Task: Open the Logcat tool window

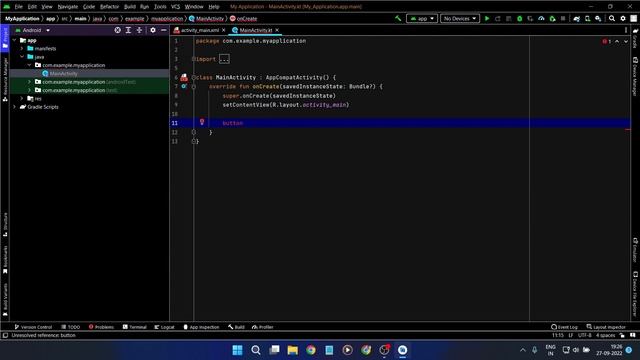Action: [x=164, y=327]
